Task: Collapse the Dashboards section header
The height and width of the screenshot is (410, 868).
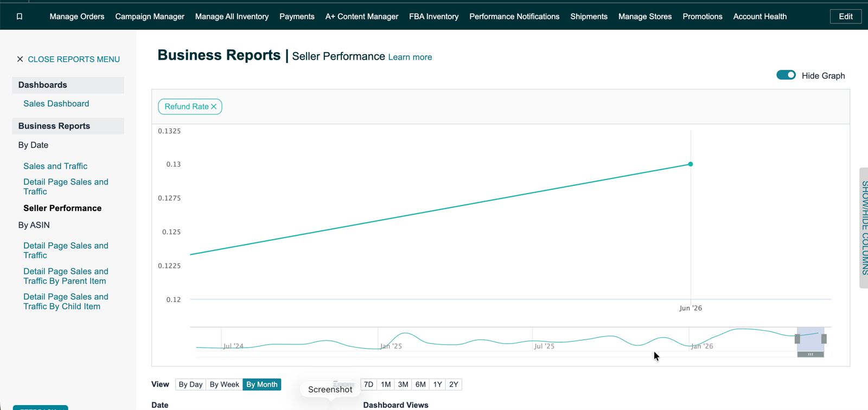Action: pyautogui.click(x=68, y=85)
